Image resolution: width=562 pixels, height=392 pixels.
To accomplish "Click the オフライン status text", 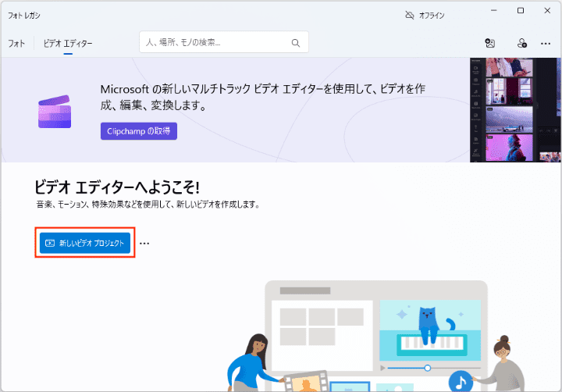I will point(432,16).
